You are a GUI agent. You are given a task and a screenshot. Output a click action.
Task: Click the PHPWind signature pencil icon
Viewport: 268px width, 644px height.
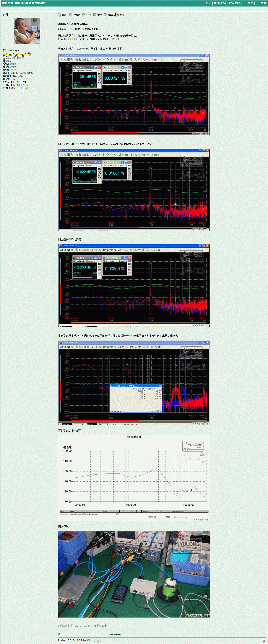pyautogui.click(x=59, y=634)
